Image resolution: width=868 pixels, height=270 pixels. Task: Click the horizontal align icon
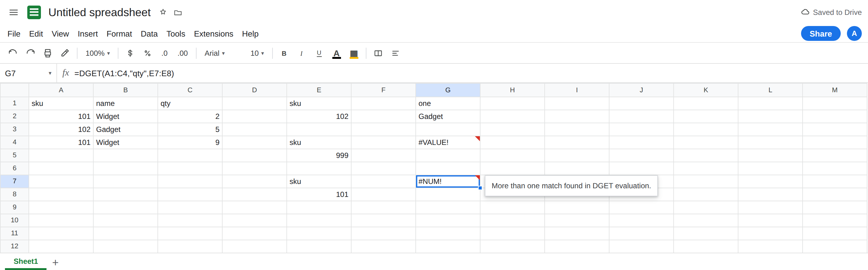click(x=396, y=53)
